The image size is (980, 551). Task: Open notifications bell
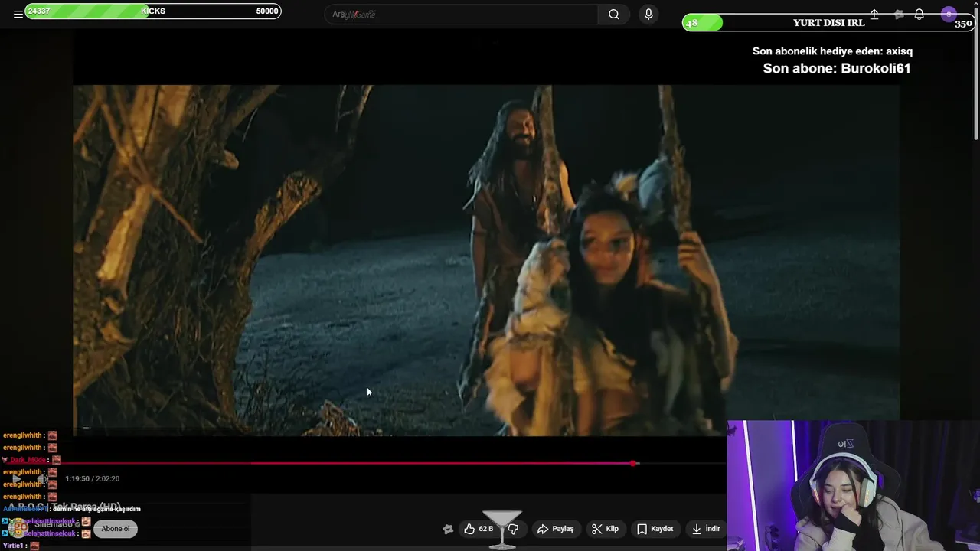coord(919,15)
